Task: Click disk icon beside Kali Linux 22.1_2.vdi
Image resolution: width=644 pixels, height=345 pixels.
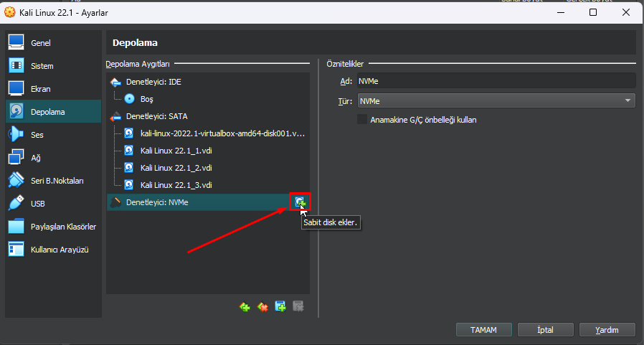Action: click(x=129, y=168)
